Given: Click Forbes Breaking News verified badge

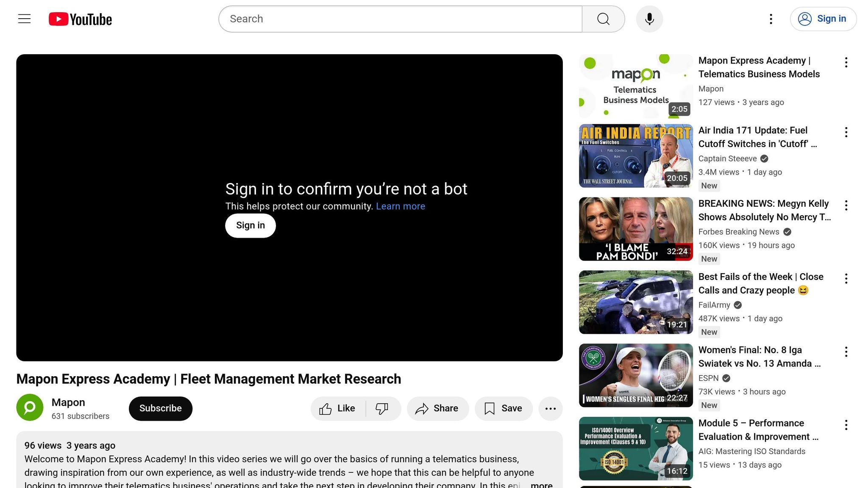Looking at the screenshot, I should pyautogui.click(x=787, y=232).
